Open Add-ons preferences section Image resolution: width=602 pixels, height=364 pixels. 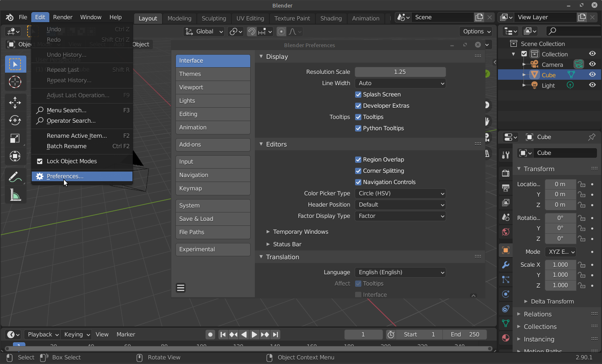(x=213, y=144)
